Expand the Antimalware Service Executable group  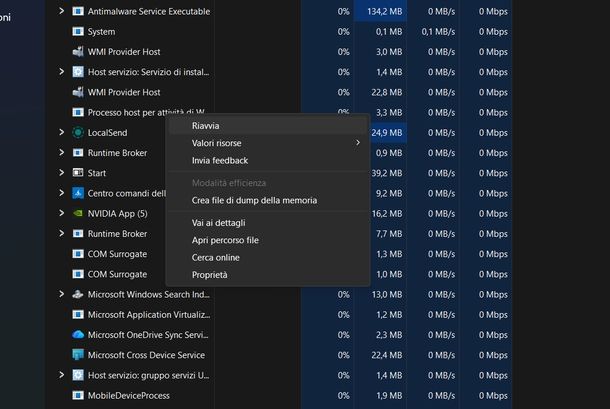tap(61, 11)
